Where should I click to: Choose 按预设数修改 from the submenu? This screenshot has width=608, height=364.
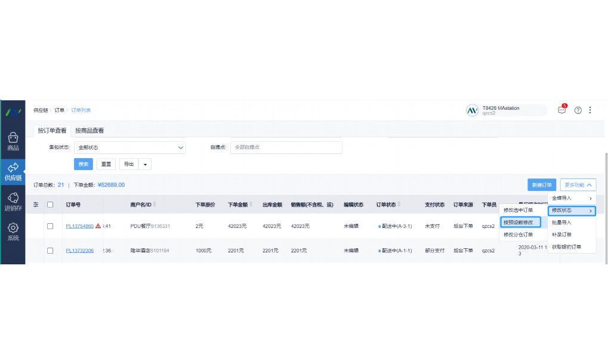[520, 222]
